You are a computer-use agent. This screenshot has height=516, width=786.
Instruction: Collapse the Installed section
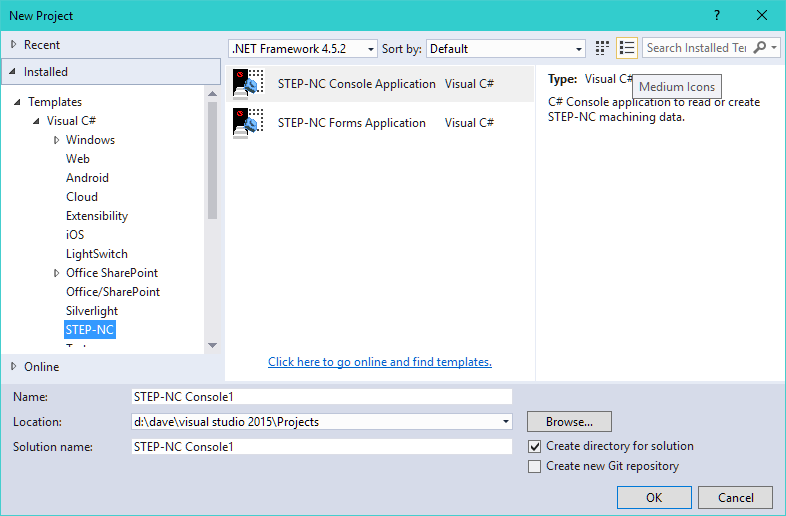coord(13,72)
